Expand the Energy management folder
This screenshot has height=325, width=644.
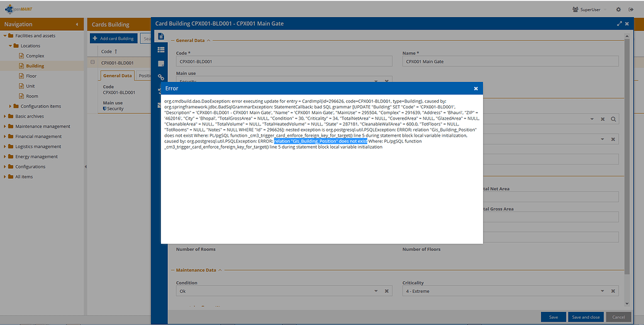[5, 157]
